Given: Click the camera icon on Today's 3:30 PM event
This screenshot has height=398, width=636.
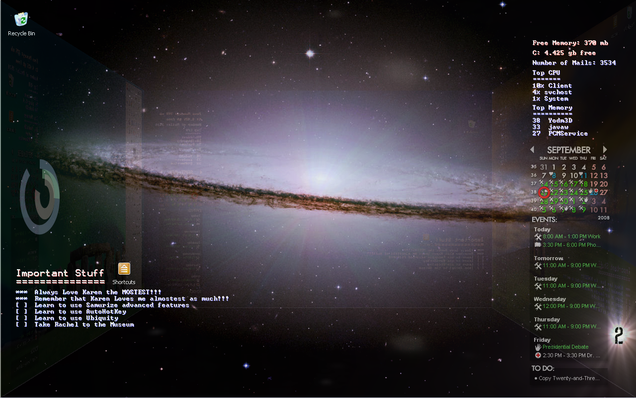Looking at the screenshot, I should click(x=538, y=245).
